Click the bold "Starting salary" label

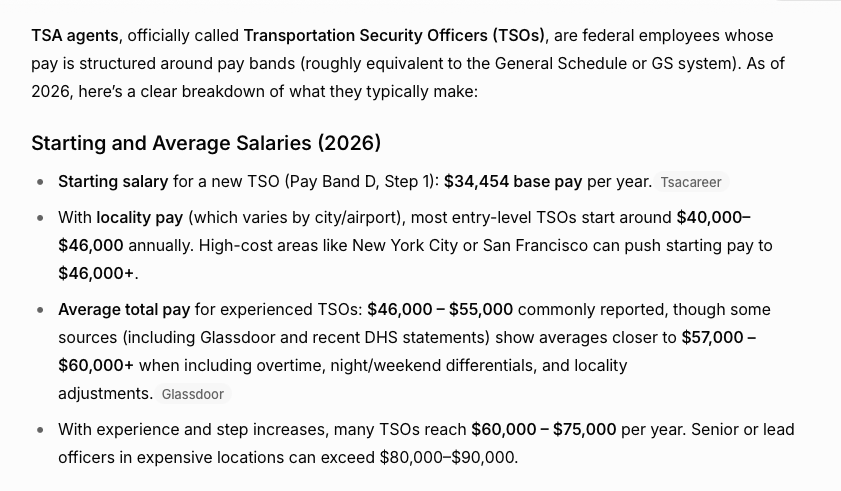coord(113,181)
